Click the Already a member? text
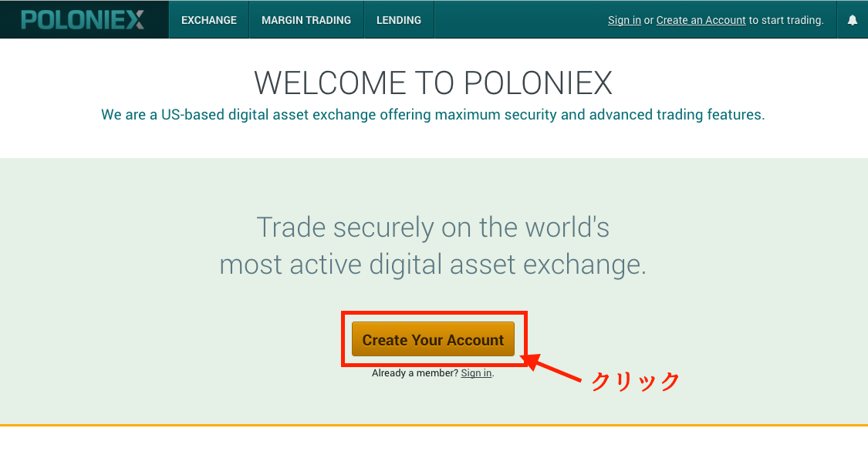Image resolution: width=868 pixels, height=455 pixels. coord(415,373)
